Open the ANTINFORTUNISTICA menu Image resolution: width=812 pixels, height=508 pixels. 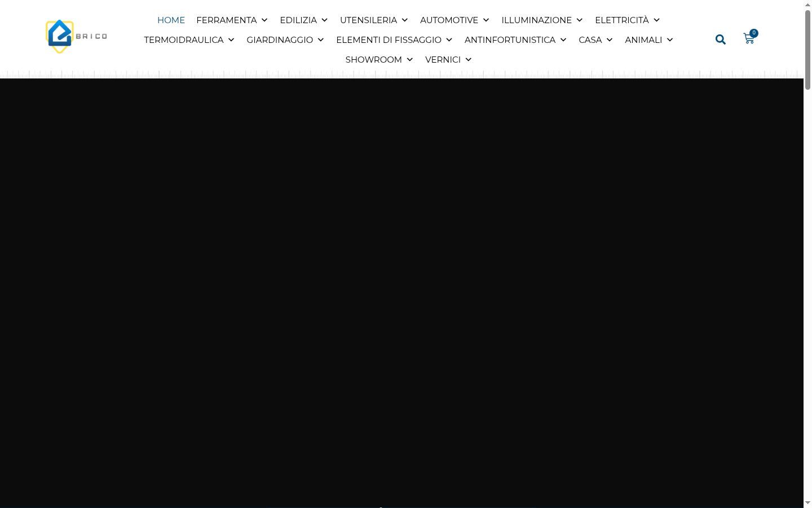click(x=510, y=40)
